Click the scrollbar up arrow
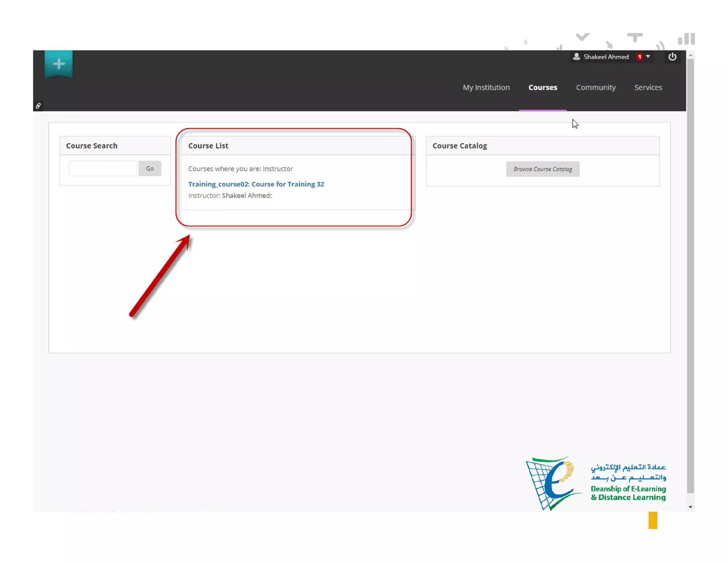Screen dimensions: 728x562 [690, 55]
